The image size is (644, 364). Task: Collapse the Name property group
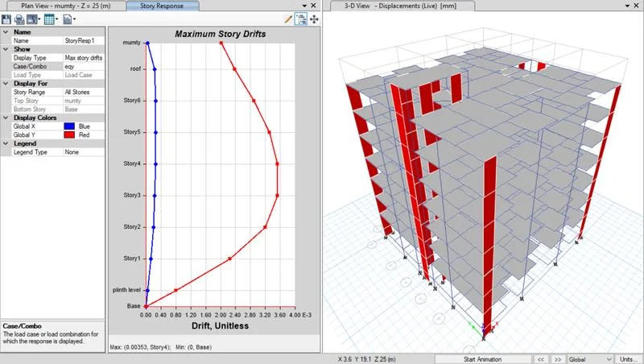point(6,32)
